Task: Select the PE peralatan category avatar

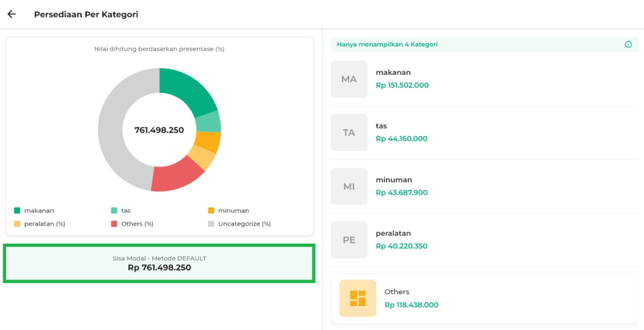Action: tap(349, 240)
